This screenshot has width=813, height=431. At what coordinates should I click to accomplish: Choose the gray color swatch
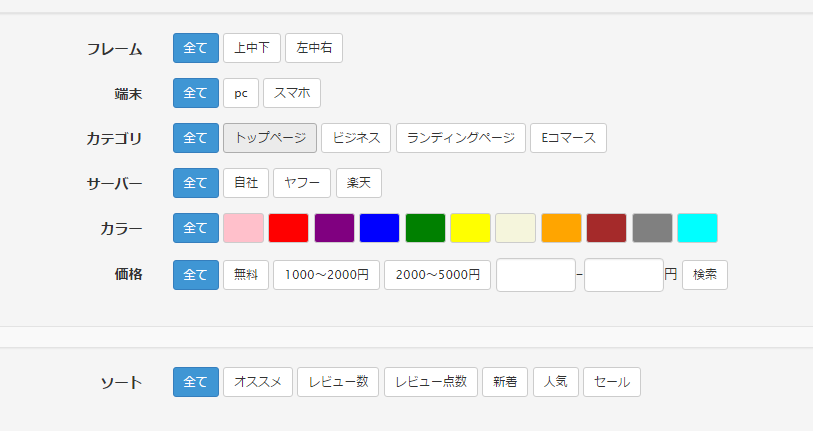pyautogui.click(x=652, y=228)
